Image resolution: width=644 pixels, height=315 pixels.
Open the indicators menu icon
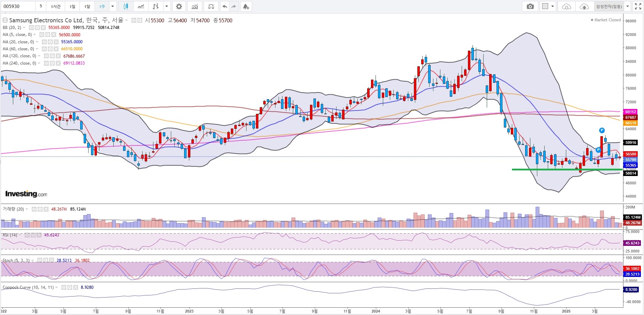(x=195, y=6)
